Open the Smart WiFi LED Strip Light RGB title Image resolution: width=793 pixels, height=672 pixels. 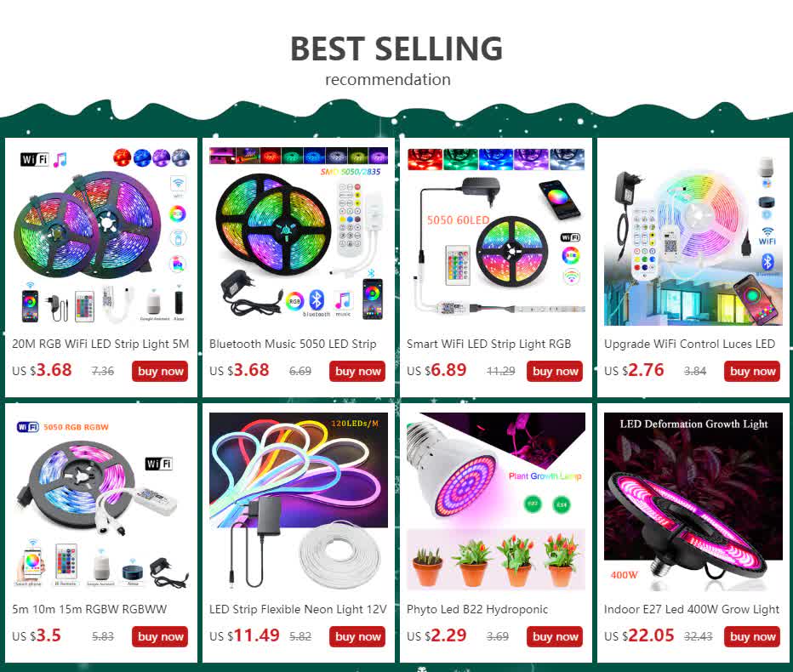[488, 344]
